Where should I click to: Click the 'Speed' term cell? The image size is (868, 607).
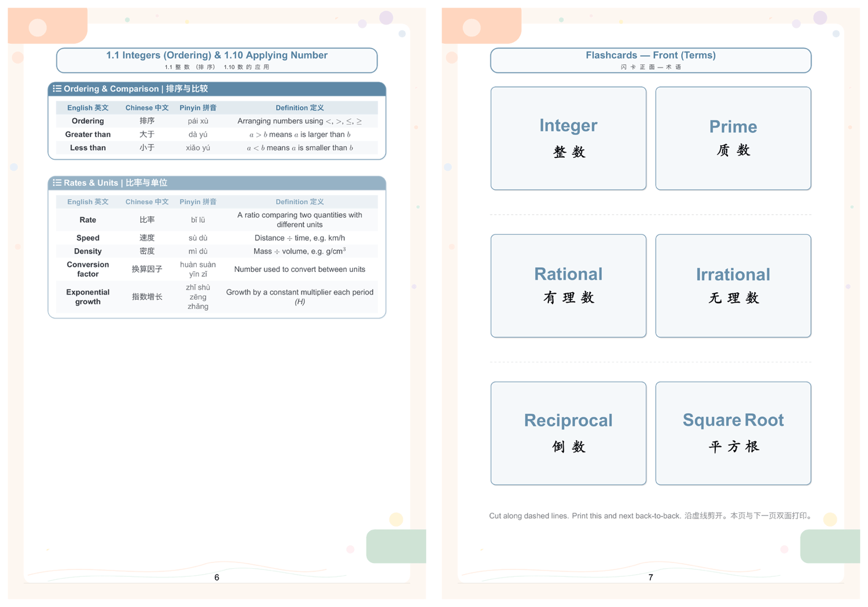coord(88,238)
